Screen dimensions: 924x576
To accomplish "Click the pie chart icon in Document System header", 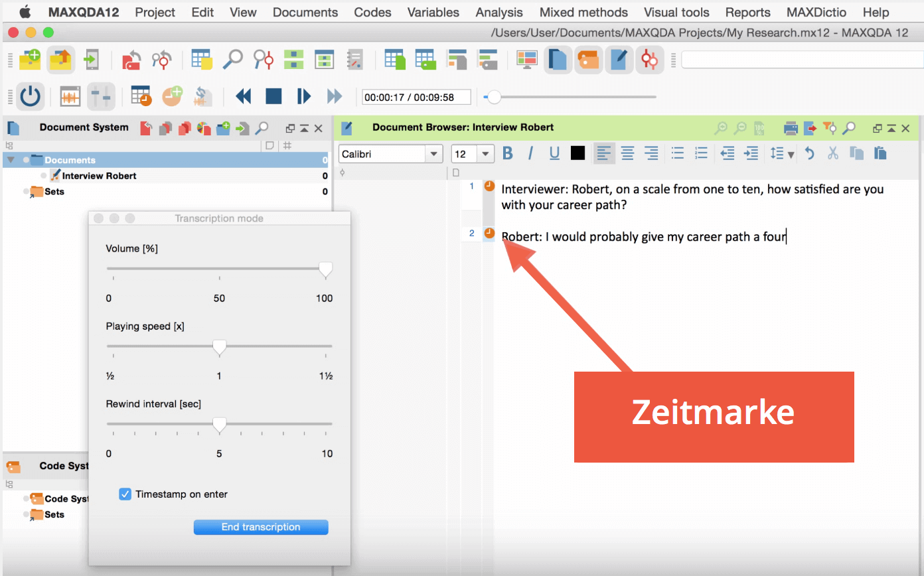I will (204, 128).
